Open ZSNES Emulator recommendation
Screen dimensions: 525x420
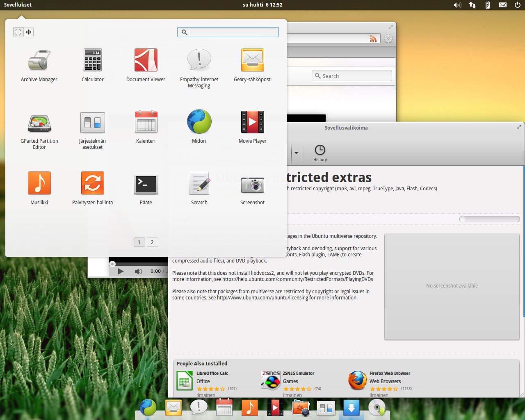[292, 384]
